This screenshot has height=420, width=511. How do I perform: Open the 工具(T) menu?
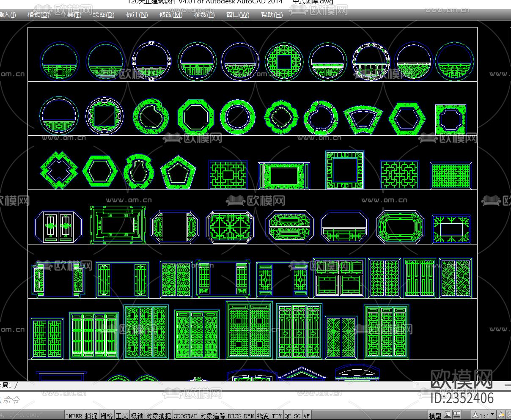pos(71,15)
